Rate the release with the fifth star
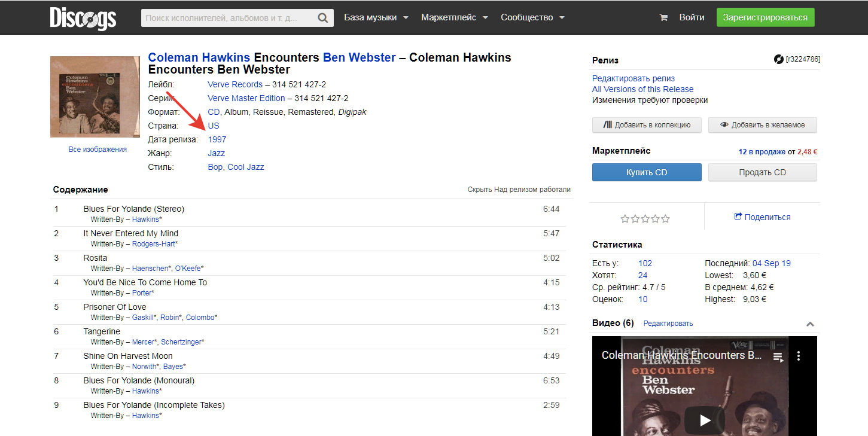868x436 pixels. pyautogui.click(x=665, y=219)
